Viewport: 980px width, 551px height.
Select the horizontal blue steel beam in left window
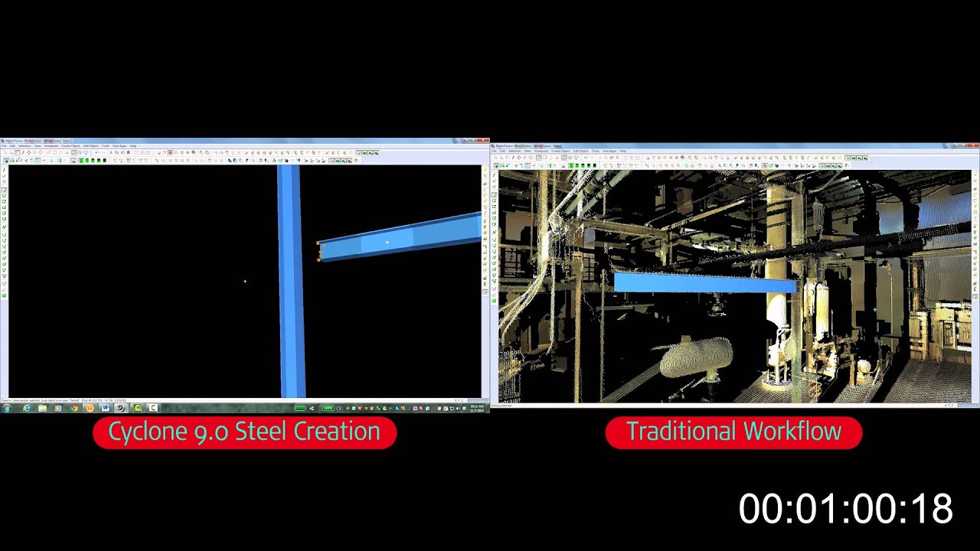(400, 236)
